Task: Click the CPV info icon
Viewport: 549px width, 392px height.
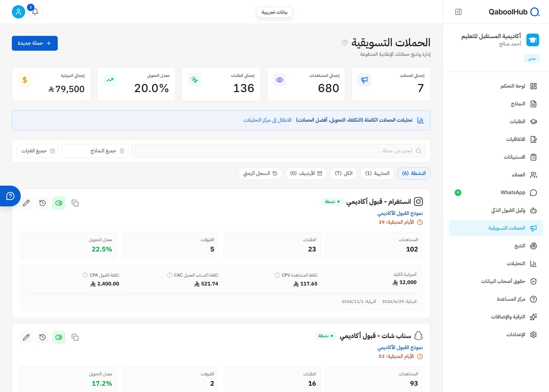Action: 277,275
